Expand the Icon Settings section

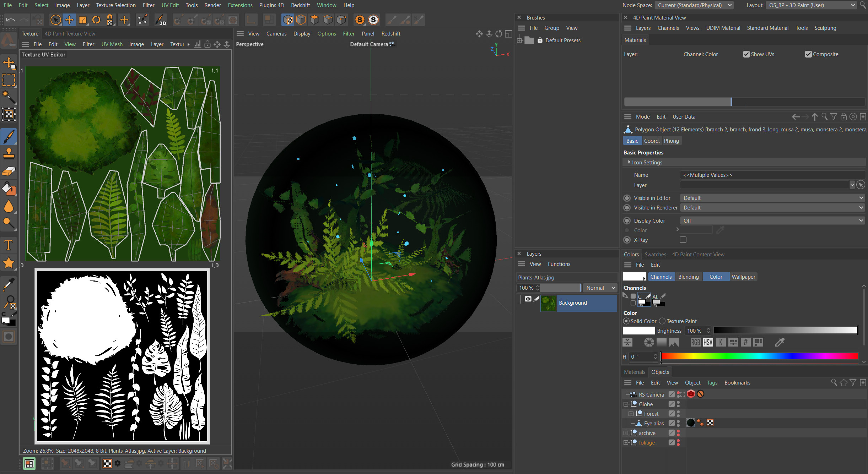pyautogui.click(x=629, y=162)
